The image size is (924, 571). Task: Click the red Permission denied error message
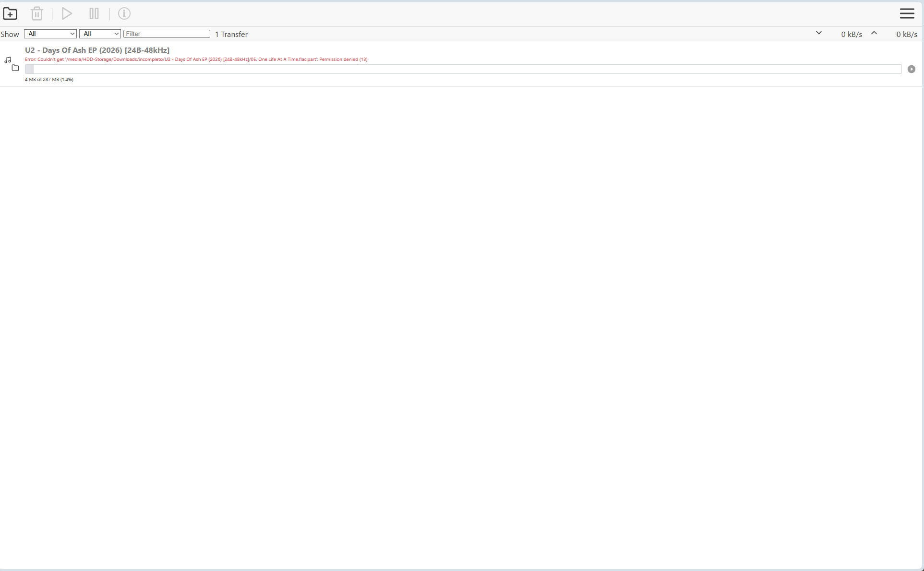pyautogui.click(x=196, y=59)
